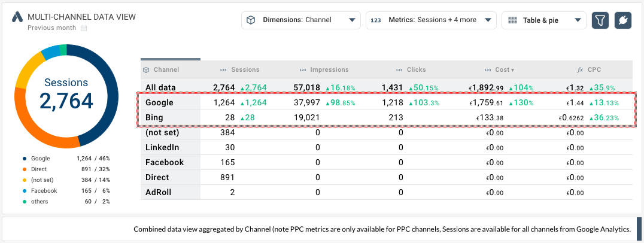Image resolution: width=644 pixels, height=243 pixels.
Task: Click the table grid icon in view selector
Action: (x=512, y=20)
